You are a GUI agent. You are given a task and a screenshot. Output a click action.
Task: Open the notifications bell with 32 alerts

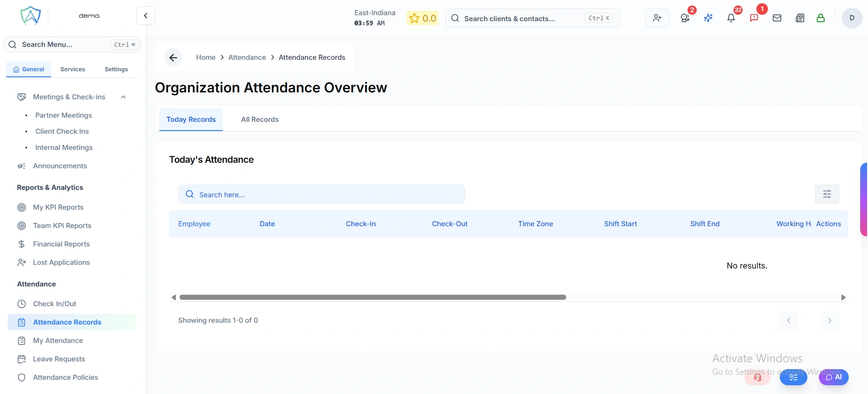(731, 18)
